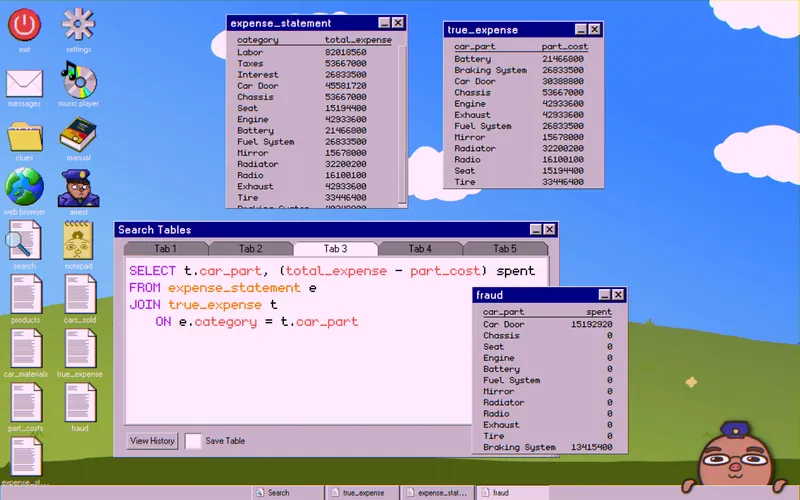Close the true_expense window
The width and height of the screenshot is (800, 500).
click(594, 30)
